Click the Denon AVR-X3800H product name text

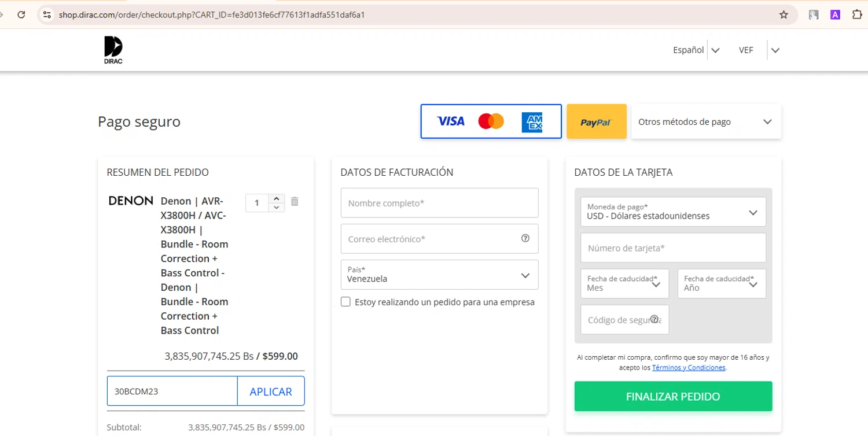pyautogui.click(x=194, y=265)
